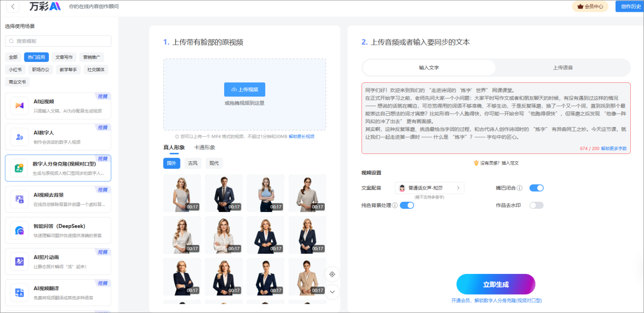This screenshot has width=644, height=313.
Task: Click the 上传视频 button
Action: click(244, 89)
